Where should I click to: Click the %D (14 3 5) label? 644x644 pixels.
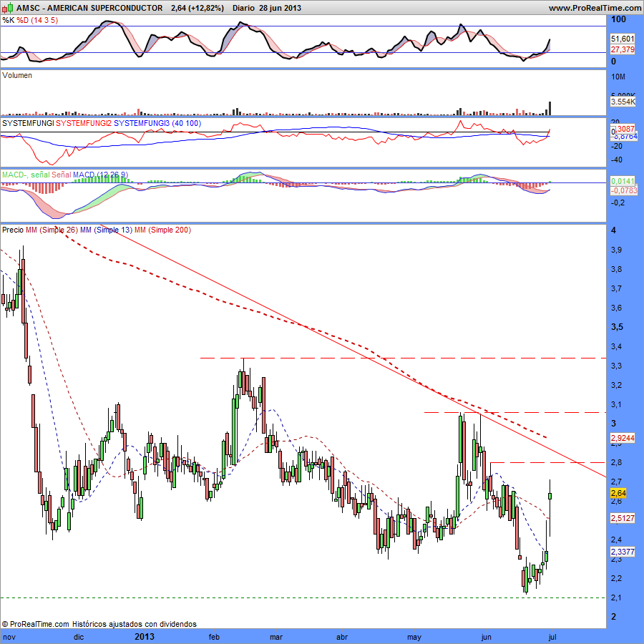coord(37,20)
